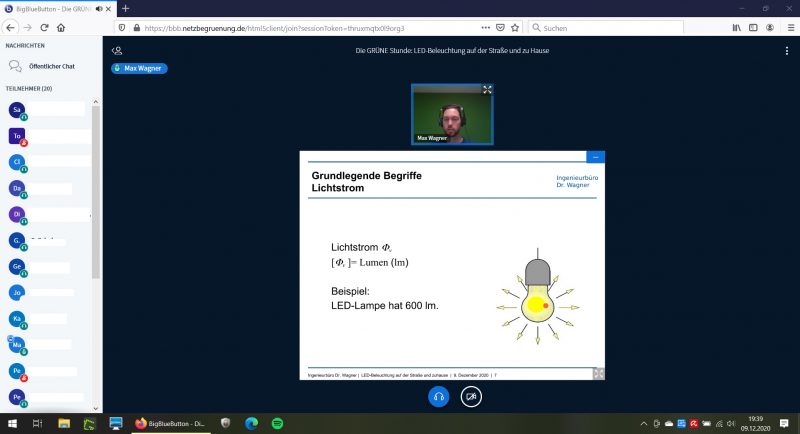
Task: Select participant with avatar Sa
Action: (x=17, y=110)
